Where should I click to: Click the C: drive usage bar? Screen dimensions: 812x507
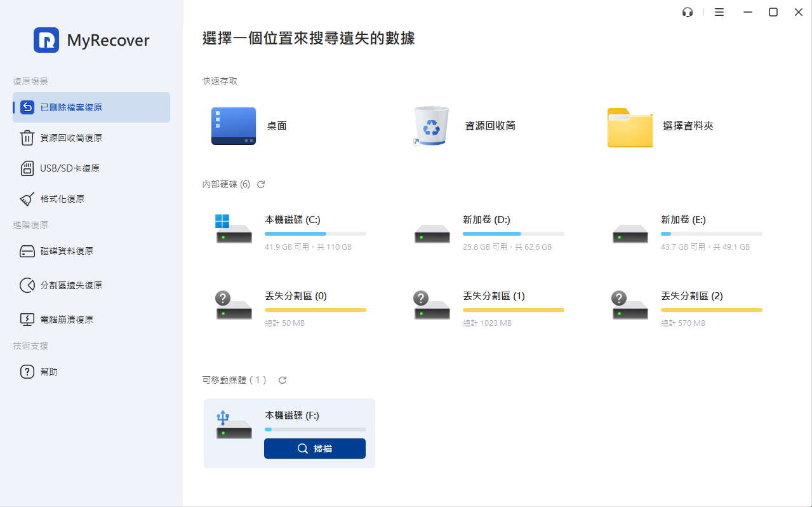[x=316, y=234]
